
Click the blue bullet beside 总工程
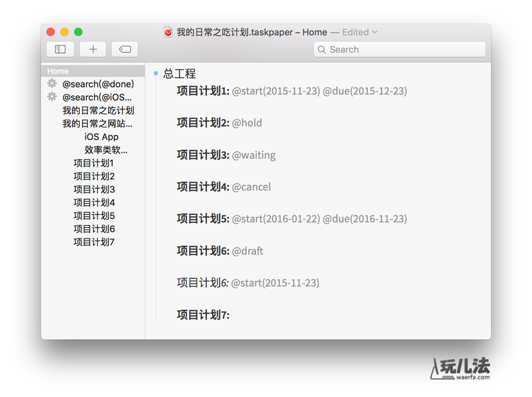pyautogui.click(x=156, y=74)
